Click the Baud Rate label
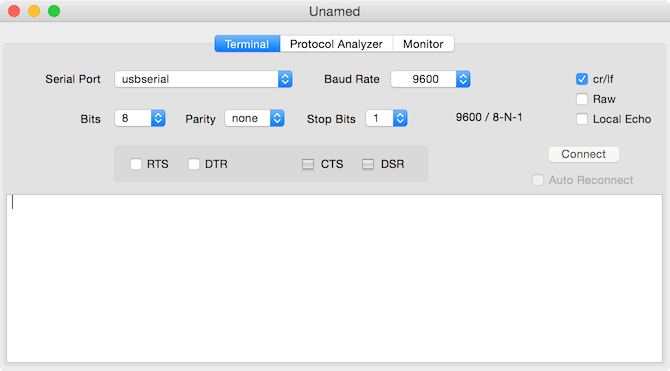The height and width of the screenshot is (371, 670). tap(352, 79)
